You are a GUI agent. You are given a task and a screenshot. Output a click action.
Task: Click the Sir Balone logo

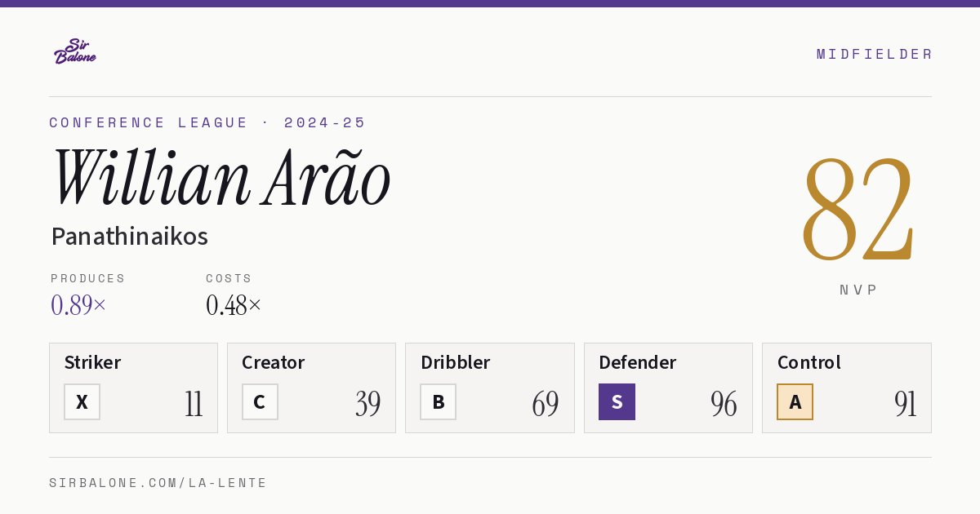[75, 51]
